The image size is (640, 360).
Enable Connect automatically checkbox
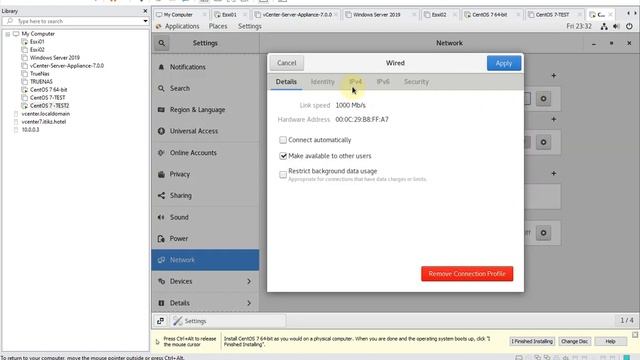tap(283, 140)
